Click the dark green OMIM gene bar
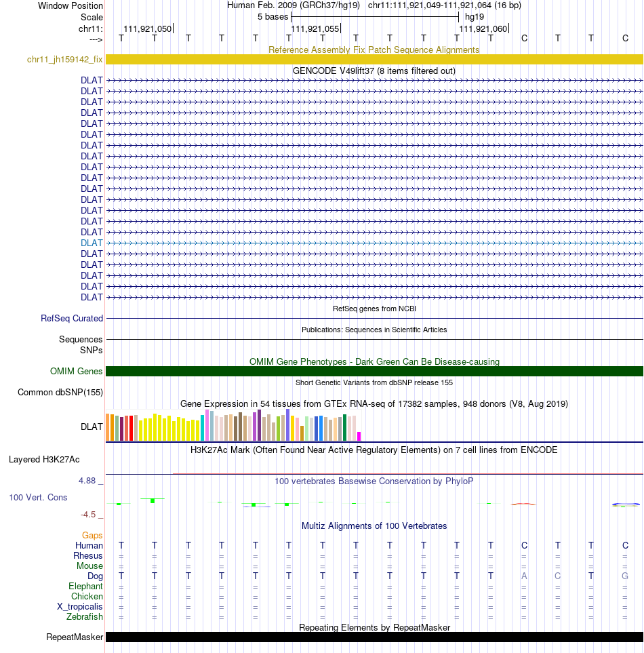This screenshot has height=653, width=644. tap(374, 371)
